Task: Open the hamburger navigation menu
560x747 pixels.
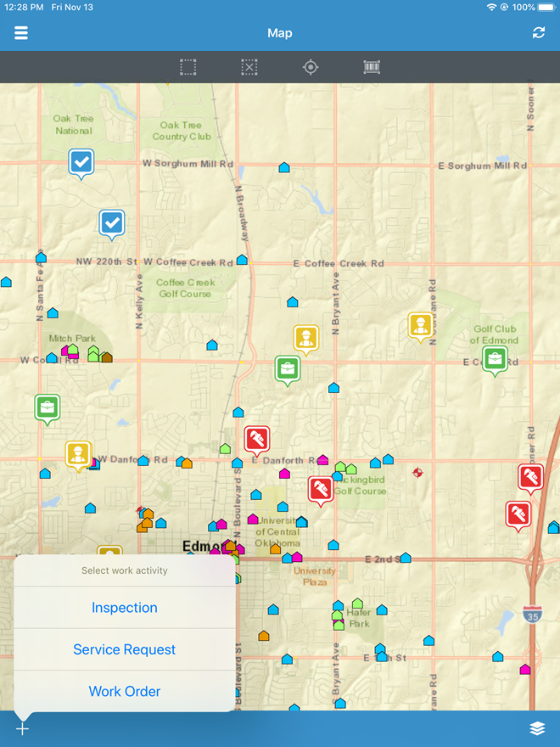Action: pos(21,33)
